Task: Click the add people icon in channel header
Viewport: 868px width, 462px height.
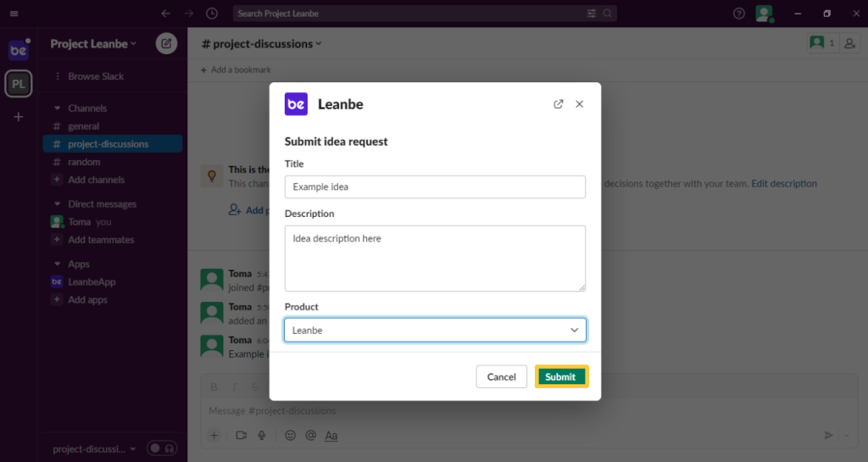Action: tap(849, 43)
